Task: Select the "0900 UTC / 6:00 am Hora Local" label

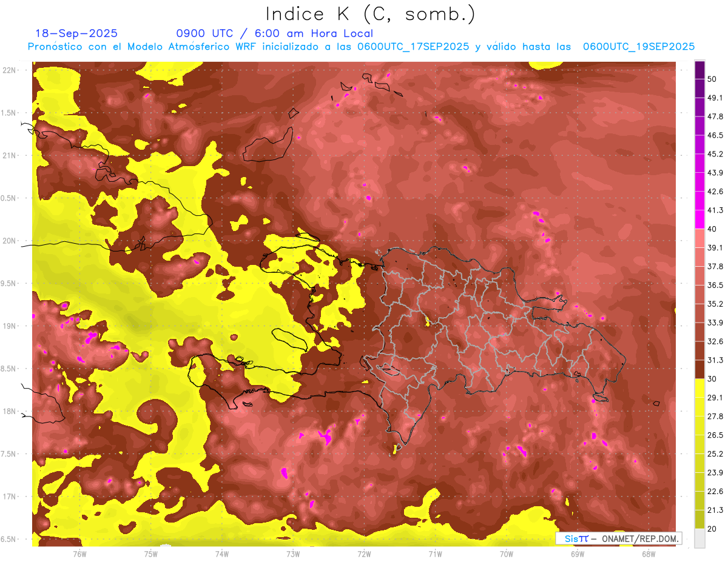Action: pos(274,33)
